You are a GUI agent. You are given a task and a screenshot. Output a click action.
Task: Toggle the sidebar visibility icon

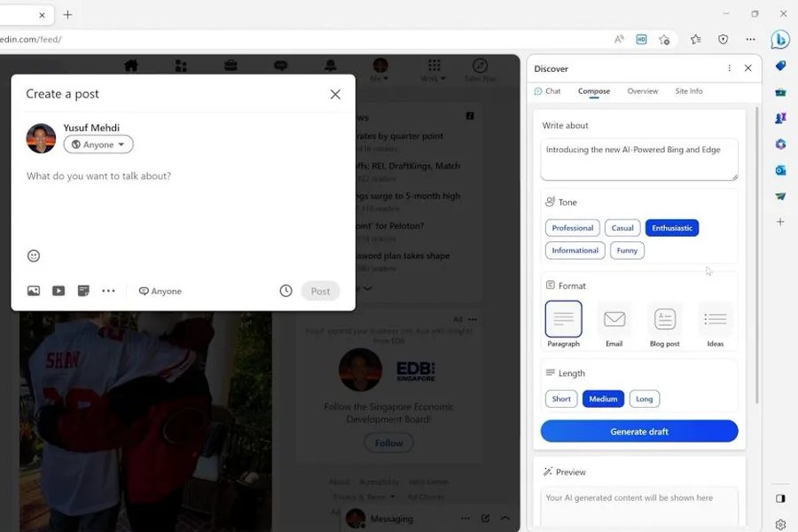click(780, 498)
